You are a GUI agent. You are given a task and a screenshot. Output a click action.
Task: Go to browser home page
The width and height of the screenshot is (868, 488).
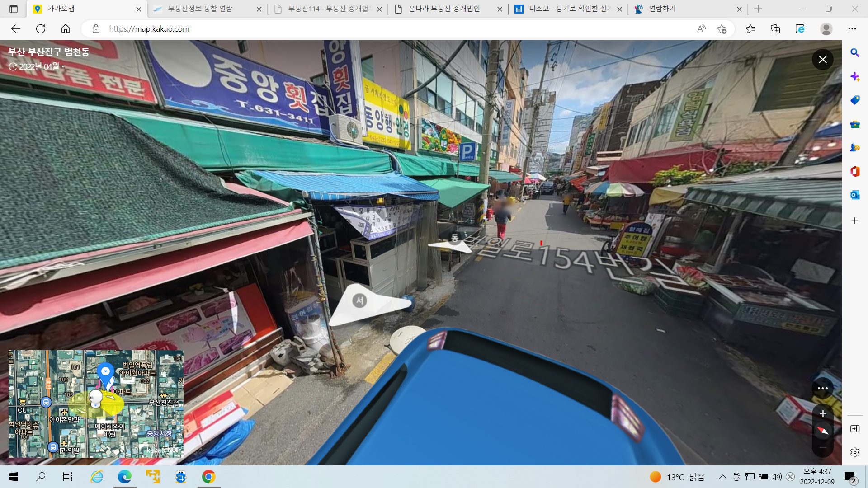point(66,29)
